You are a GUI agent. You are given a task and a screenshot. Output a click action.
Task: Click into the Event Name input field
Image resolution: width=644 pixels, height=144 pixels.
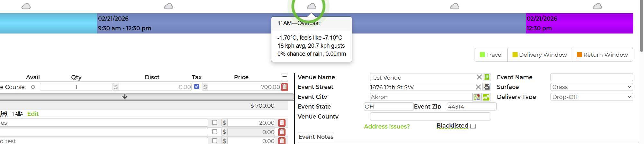pos(591,77)
